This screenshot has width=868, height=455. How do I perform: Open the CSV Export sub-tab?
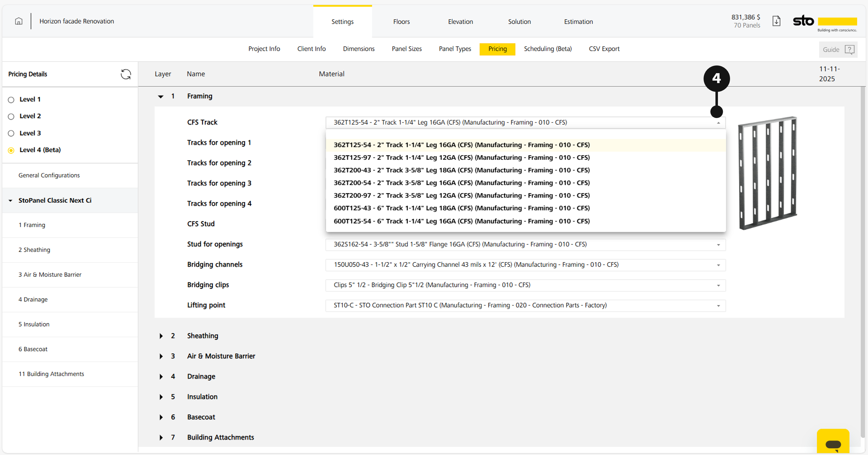[x=604, y=49]
